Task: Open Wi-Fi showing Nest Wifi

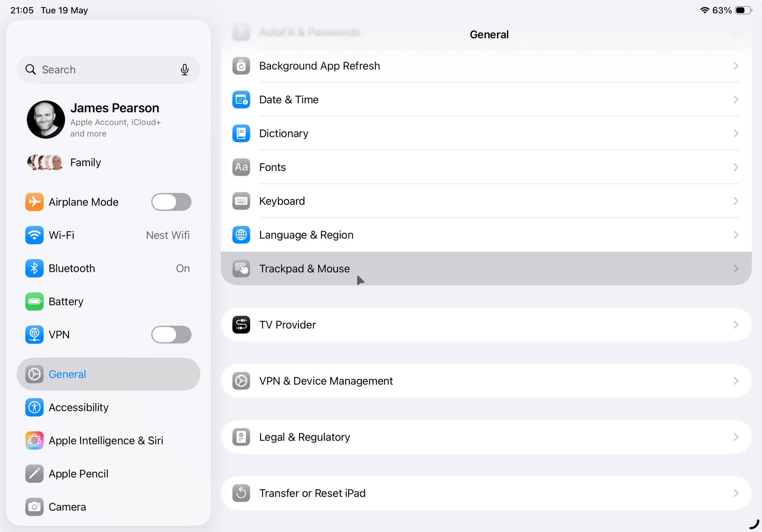Action: click(108, 235)
